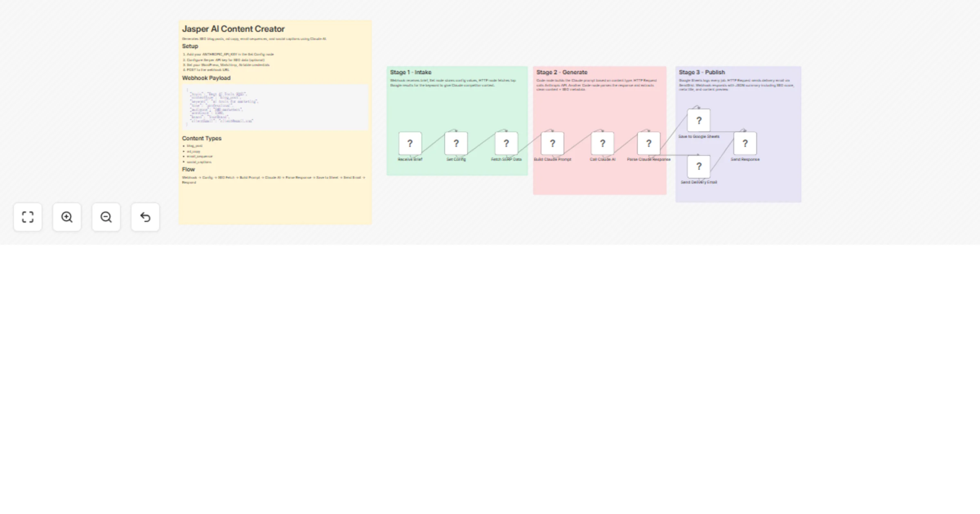Click the Stage 2 description text
The width and height of the screenshot is (980, 514).
596,85
